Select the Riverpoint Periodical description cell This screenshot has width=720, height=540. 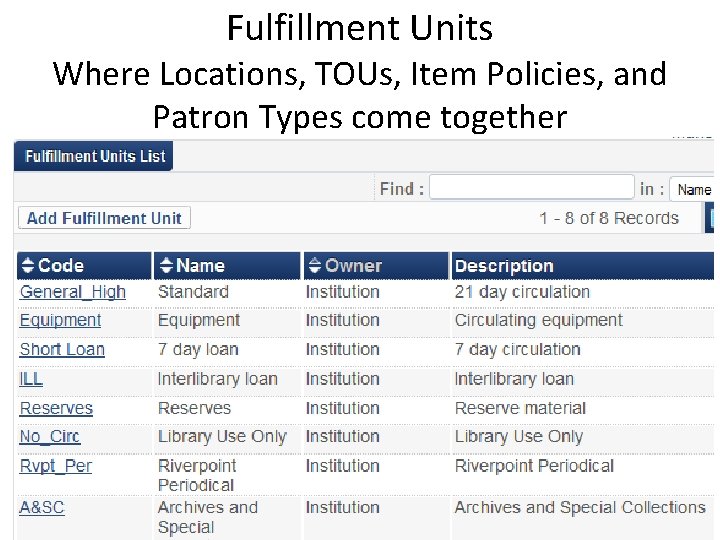(534, 466)
